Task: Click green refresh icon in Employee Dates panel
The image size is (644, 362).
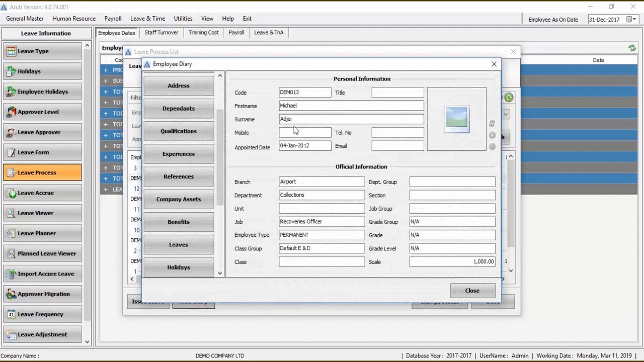Action: pyautogui.click(x=632, y=48)
